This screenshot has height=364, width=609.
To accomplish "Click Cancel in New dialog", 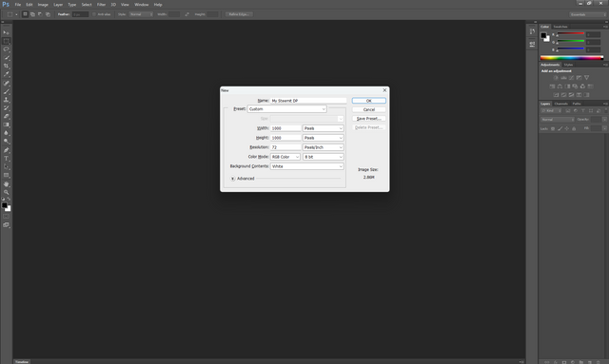I will pyautogui.click(x=369, y=109).
